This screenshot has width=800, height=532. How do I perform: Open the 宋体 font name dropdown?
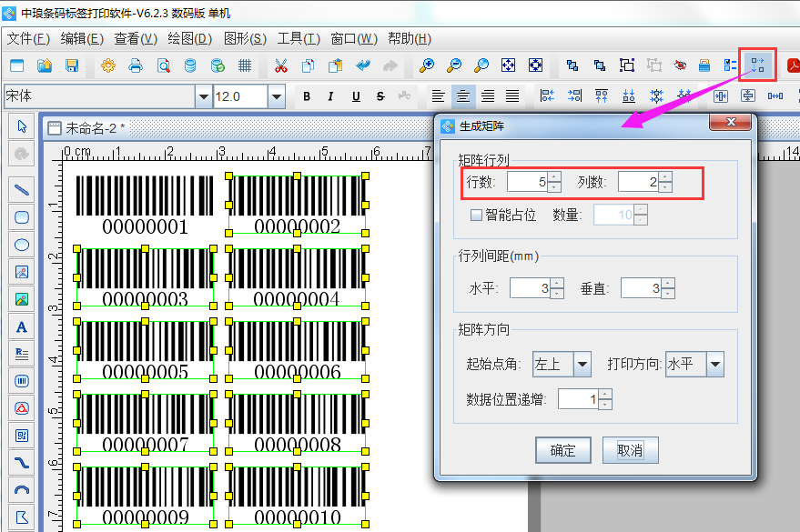pyautogui.click(x=202, y=96)
